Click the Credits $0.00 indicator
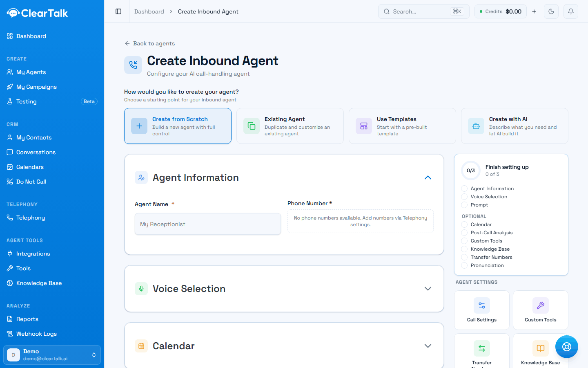 pyautogui.click(x=501, y=11)
